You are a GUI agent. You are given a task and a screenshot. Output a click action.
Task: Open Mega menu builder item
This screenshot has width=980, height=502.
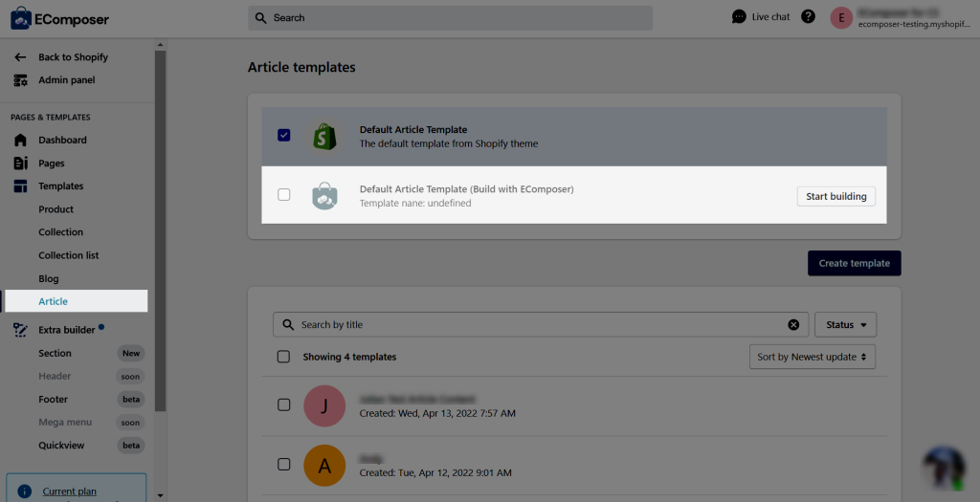click(x=65, y=422)
